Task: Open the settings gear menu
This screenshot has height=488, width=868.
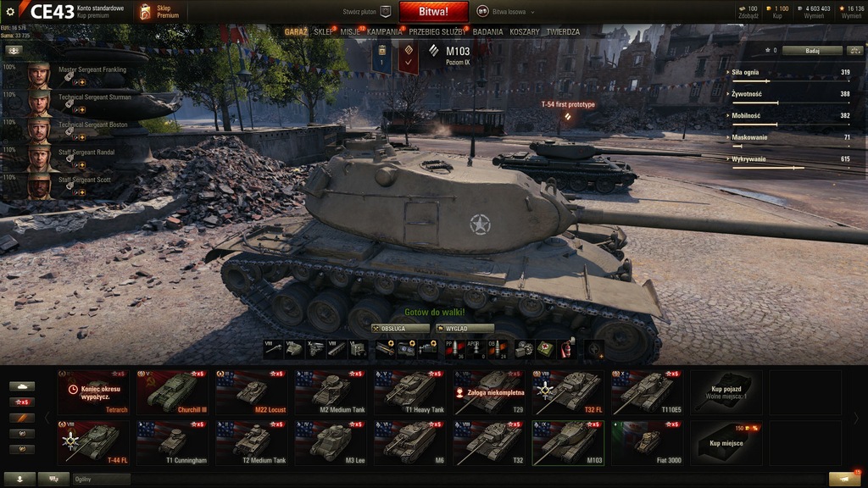Action: 10,12
